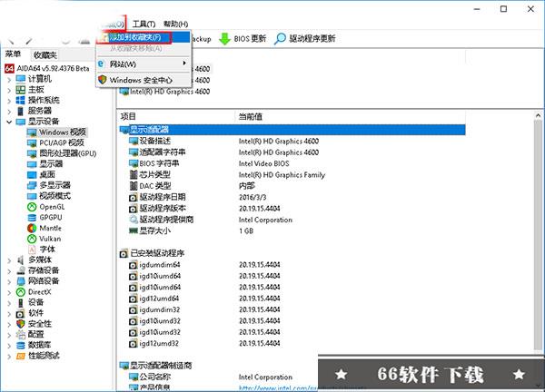Select 图形处理器(GPU) tree item
Image resolution: width=545 pixels, height=392 pixels.
[62, 153]
